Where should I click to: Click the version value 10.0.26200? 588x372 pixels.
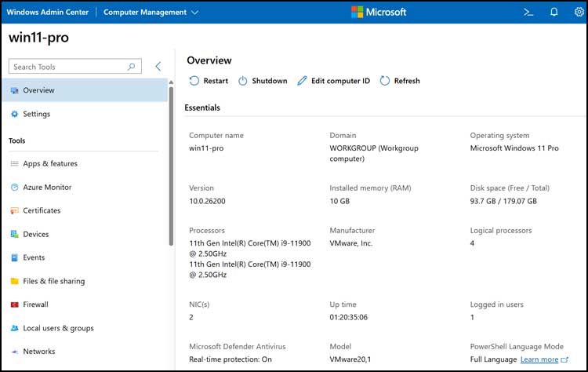pos(207,201)
